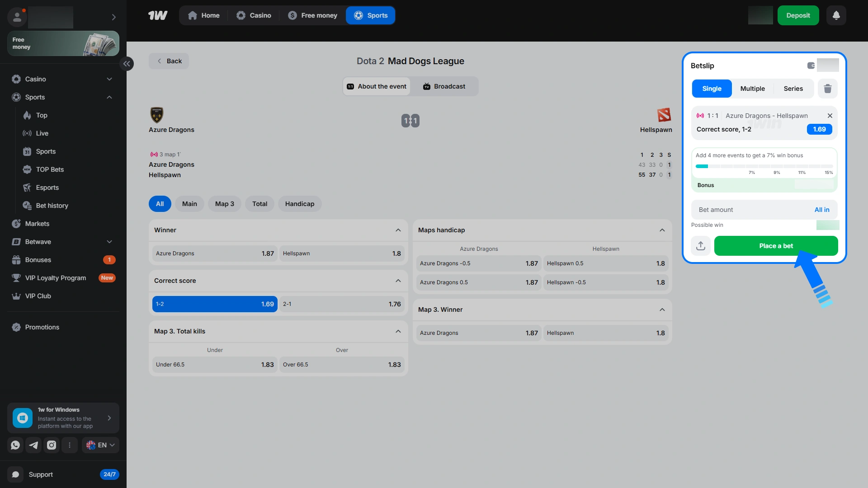Switch to Multiple betslip tab

[752, 89]
